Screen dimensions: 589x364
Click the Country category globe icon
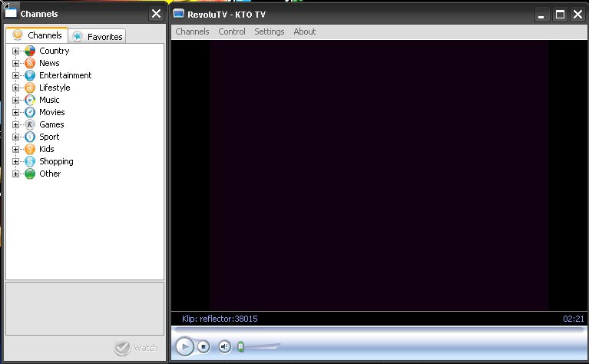tap(30, 51)
